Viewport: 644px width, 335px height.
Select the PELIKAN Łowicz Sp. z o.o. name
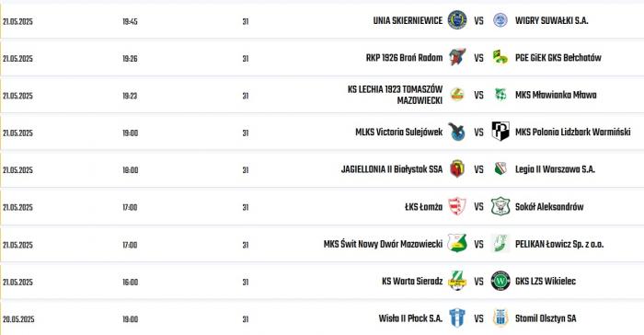tap(559, 244)
